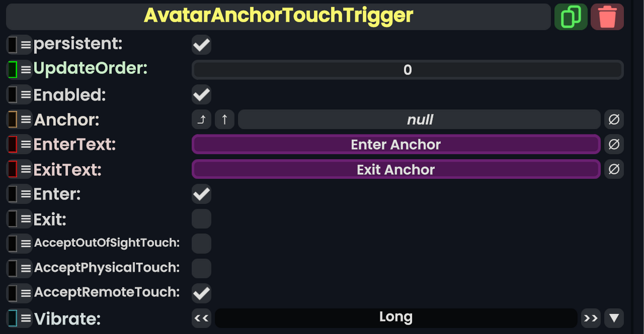Toggle AcceptPhysicalTouch on
This screenshot has height=334, width=644.
point(201,268)
